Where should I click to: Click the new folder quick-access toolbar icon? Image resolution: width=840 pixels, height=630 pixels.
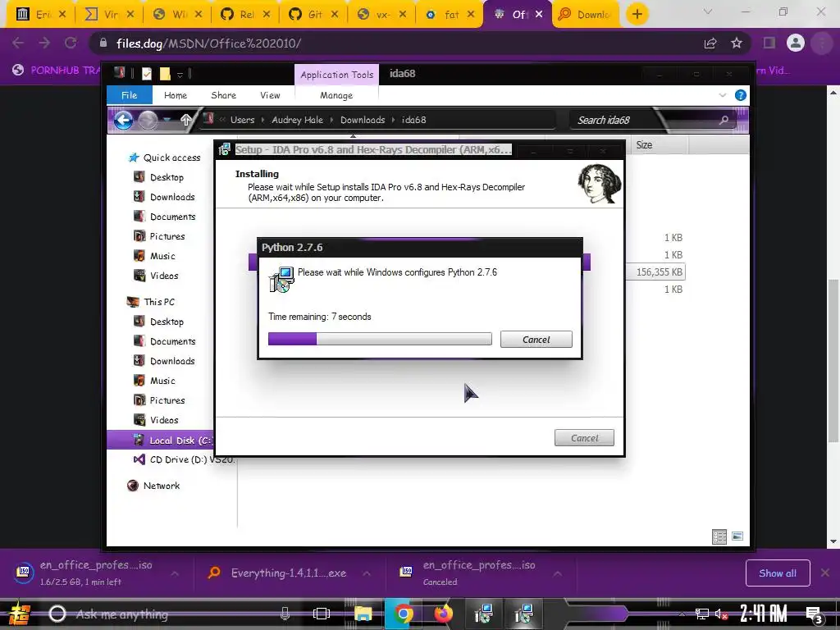(165, 74)
